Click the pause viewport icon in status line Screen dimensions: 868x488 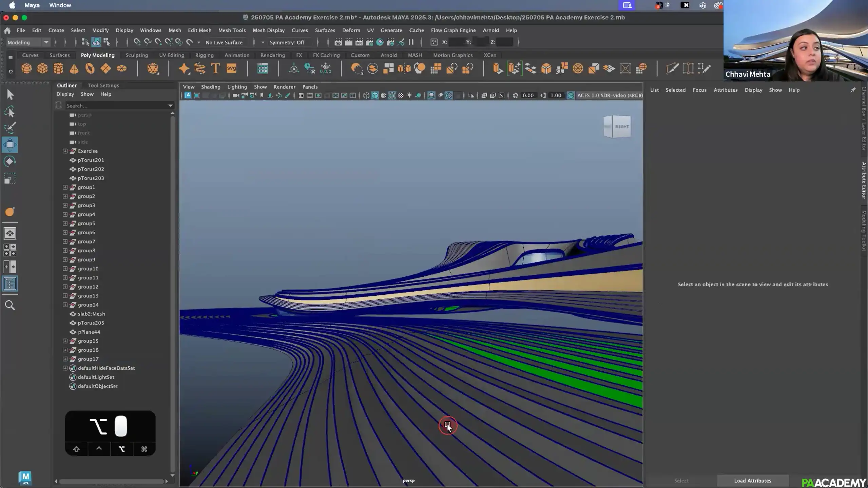click(411, 42)
